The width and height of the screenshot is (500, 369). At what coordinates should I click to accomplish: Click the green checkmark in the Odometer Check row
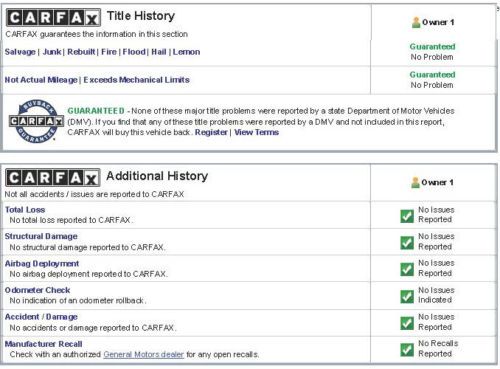click(407, 296)
